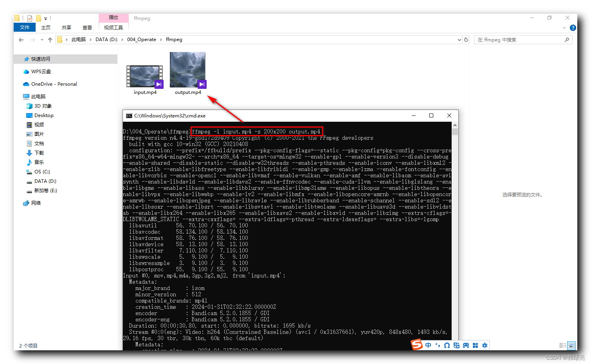Switch to large thumbnails view icon

pyautogui.click(x=572, y=346)
